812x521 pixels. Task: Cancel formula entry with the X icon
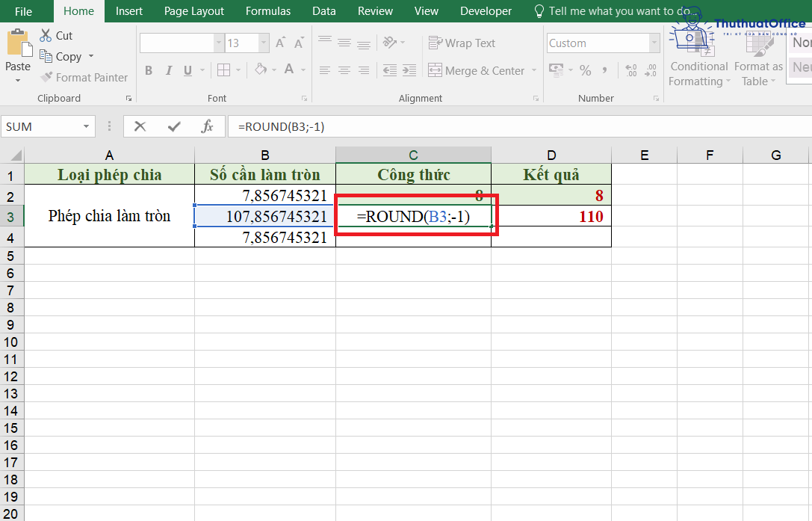pos(140,126)
